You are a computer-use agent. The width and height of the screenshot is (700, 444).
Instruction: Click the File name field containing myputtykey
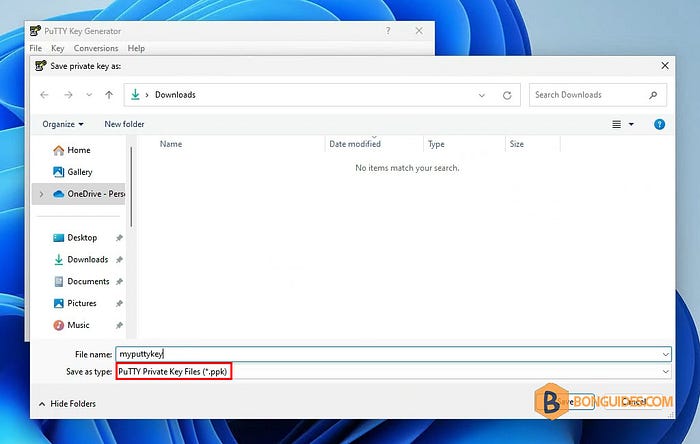pyautogui.click(x=393, y=354)
